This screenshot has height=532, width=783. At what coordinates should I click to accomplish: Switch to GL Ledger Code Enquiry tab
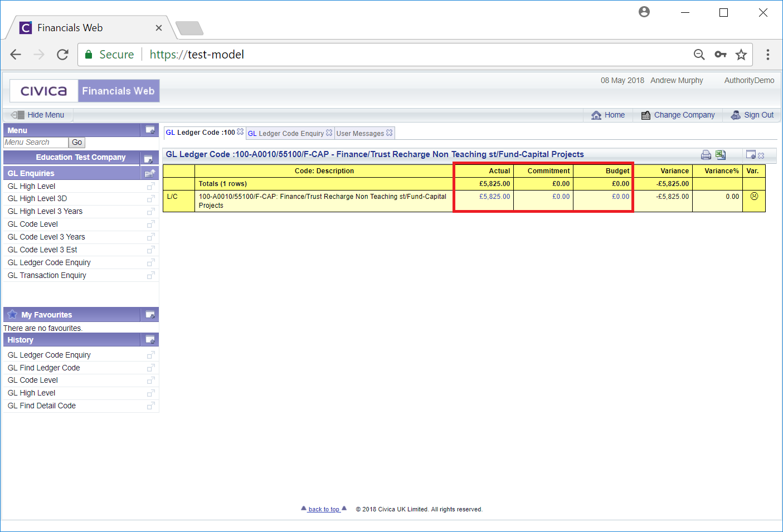pos(286,133)
